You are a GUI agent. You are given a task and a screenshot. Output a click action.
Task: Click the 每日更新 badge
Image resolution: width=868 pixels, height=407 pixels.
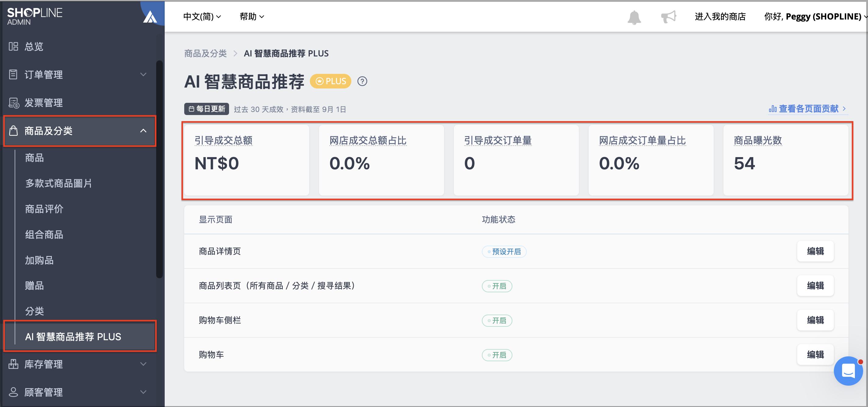coord(206,109)
